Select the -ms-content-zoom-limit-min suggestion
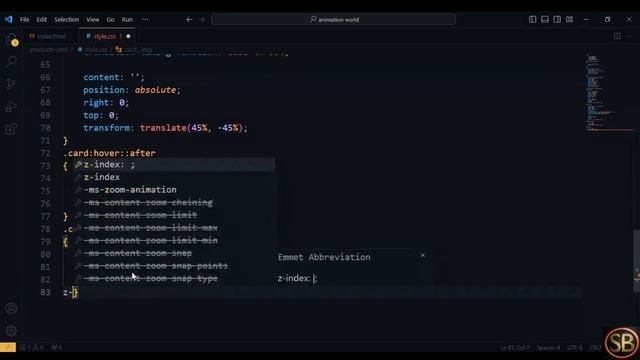640x360 pixels. click(x=174, y=240)
